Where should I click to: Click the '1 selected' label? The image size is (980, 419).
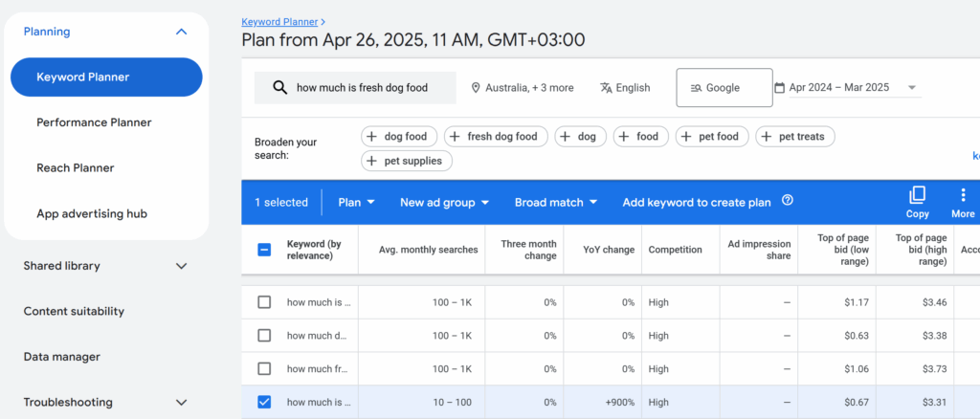[281, 202]
